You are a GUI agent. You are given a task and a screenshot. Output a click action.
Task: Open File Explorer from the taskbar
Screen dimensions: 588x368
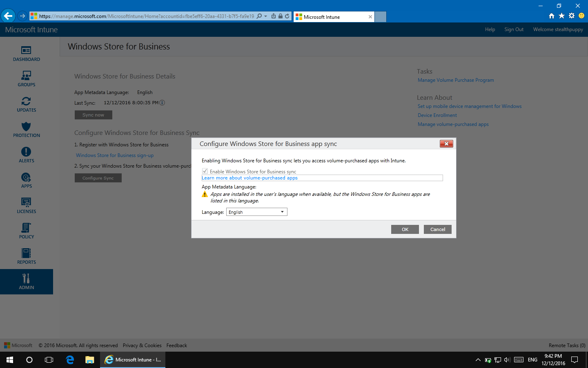[x=90, y=360]
